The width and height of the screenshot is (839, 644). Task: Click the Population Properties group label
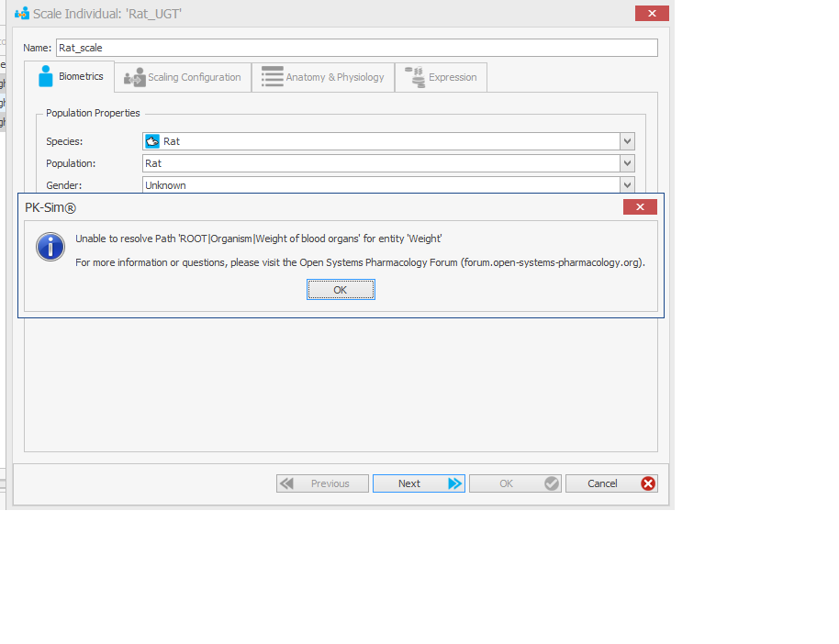pyautogui.click(x=93, y=113)
